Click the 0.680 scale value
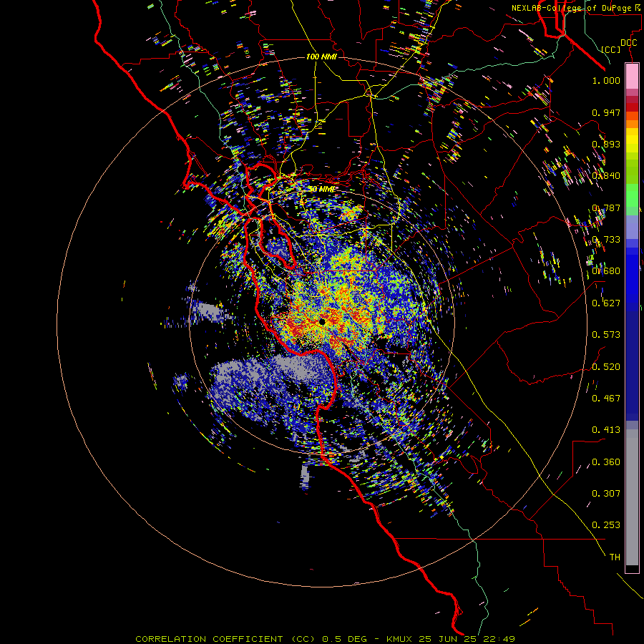Screen dimensions: 644x644 tap(606, 271)
